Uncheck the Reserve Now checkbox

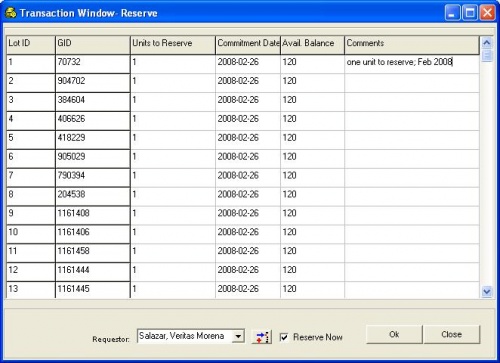point(284,337)
